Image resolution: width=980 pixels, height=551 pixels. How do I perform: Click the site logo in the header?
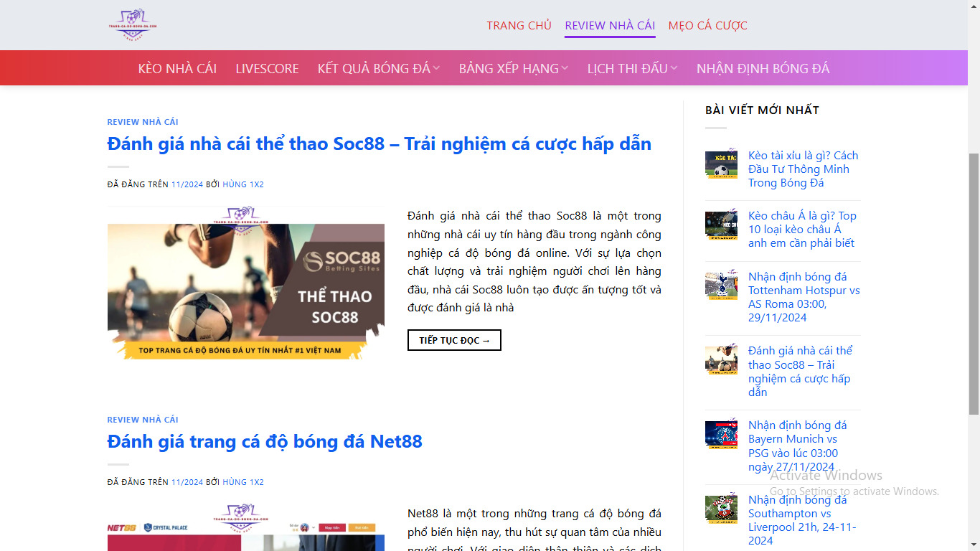133,25
